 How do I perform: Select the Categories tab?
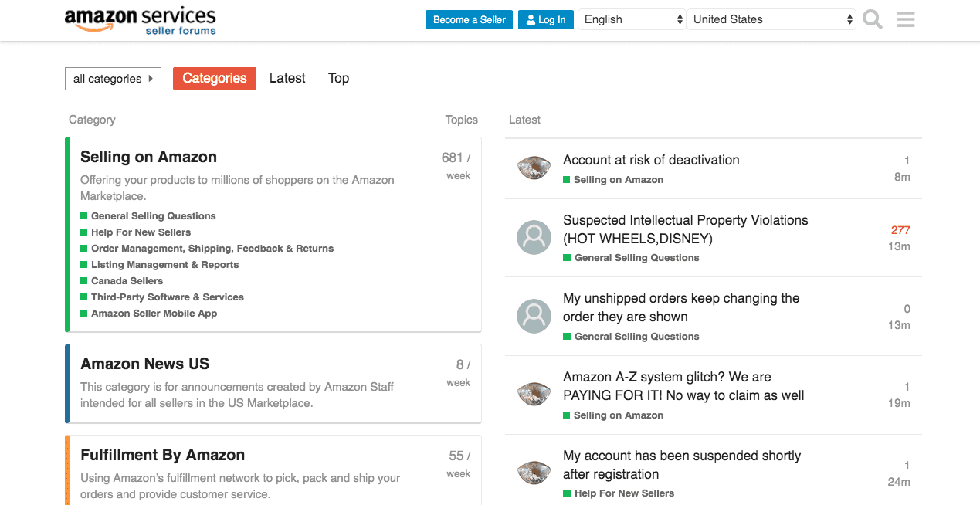click(215, 78)
